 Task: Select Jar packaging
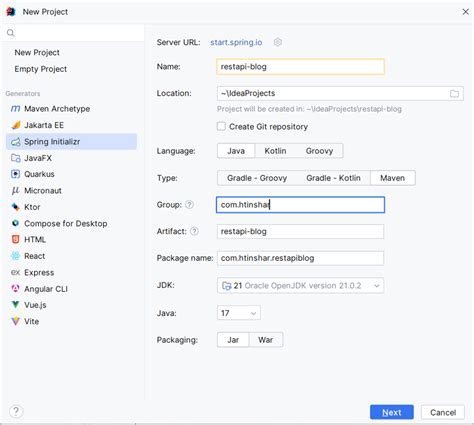pyautogui.click(x=233, y=340)
